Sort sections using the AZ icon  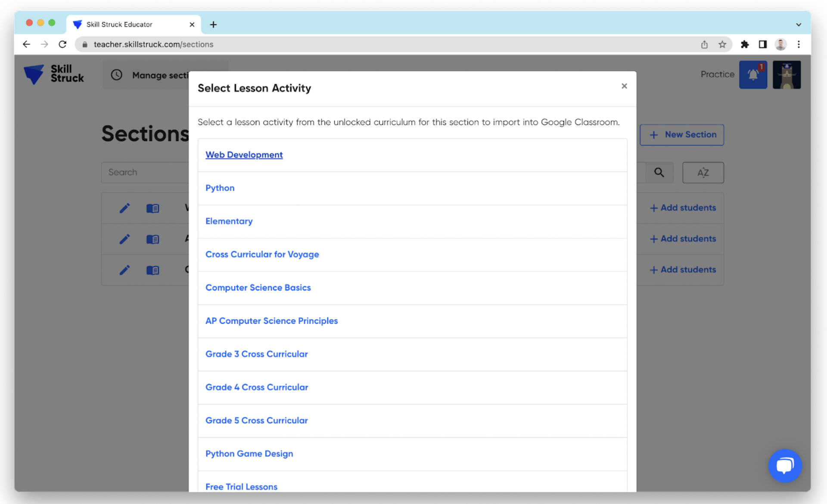pos(703,172)
